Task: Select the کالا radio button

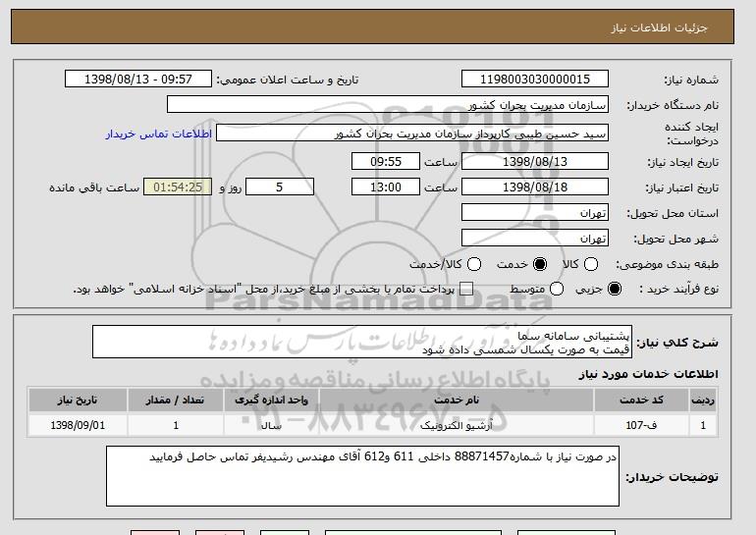Action: click(591, 264)
